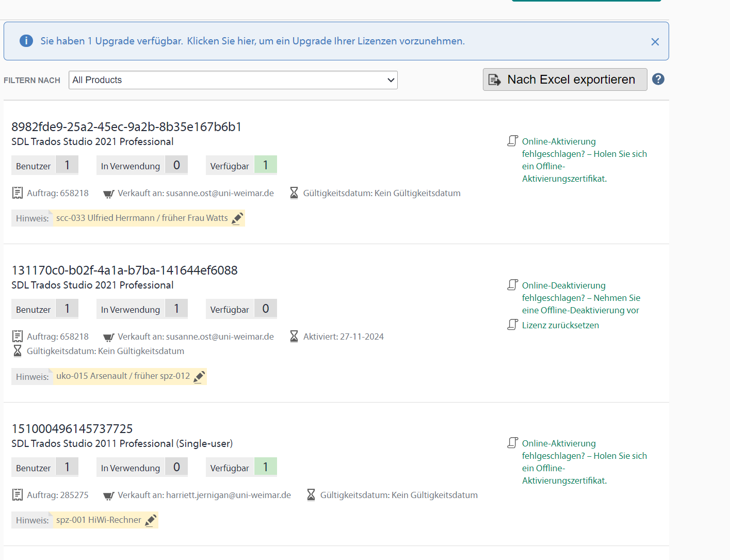The image size is (730, 560).
Task: Click hourglass icon in the Studio 2011 license row
Action: tap(311, 495)
